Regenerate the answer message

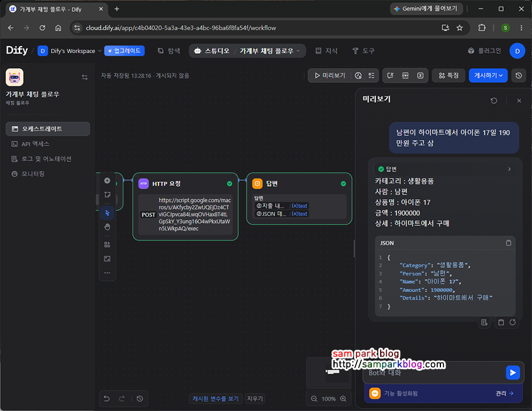click(512, 322)
